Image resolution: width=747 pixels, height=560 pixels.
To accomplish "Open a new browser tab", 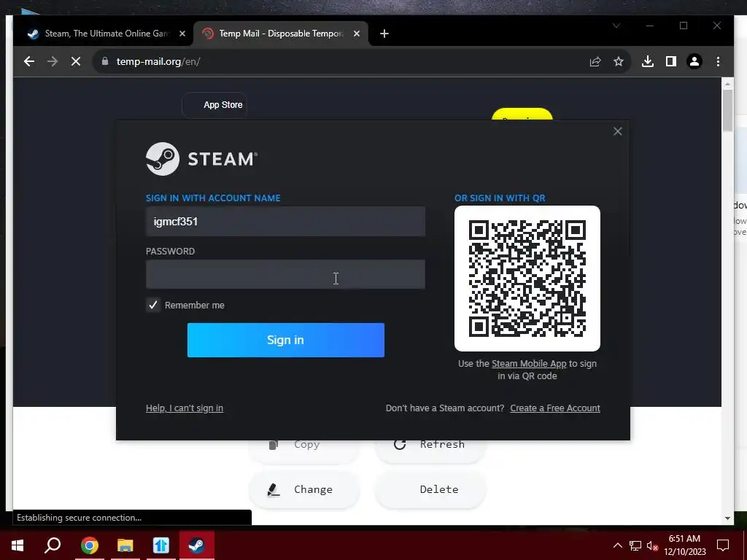I will pos(384,34).
